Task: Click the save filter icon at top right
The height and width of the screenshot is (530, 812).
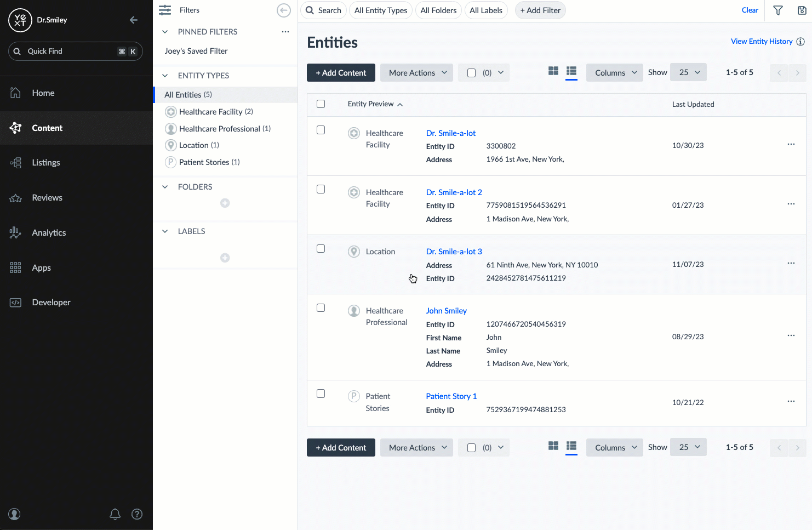Action: (x=802, y=10)
